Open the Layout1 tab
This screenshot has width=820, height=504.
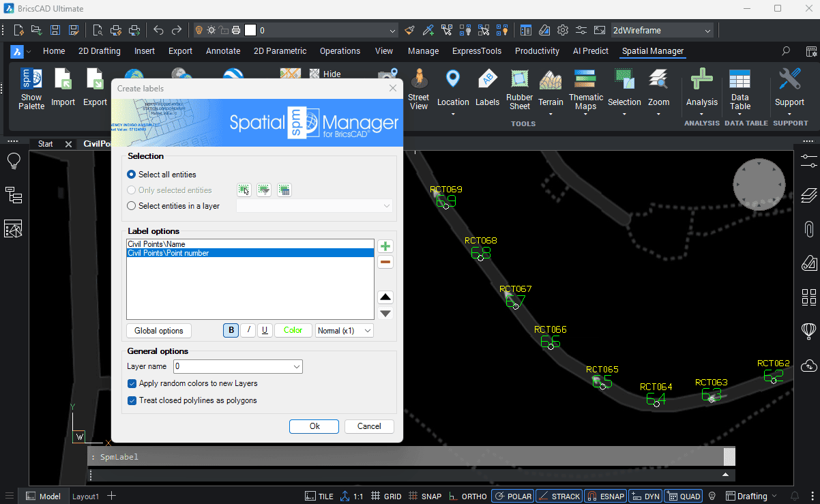(x=86, y=496)
